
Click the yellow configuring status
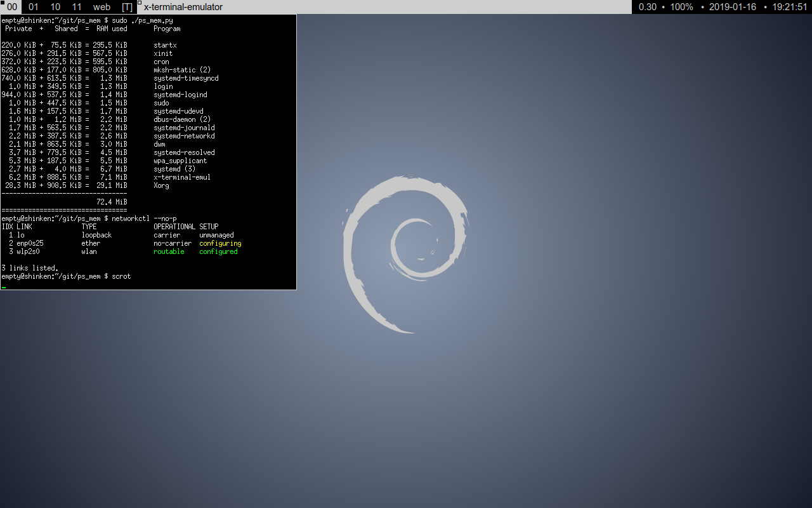point(220,243)
